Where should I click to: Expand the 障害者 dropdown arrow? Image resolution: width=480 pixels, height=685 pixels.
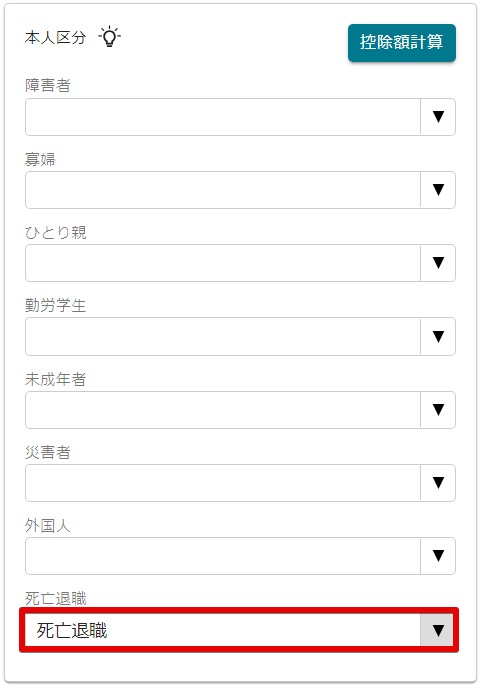438,117
